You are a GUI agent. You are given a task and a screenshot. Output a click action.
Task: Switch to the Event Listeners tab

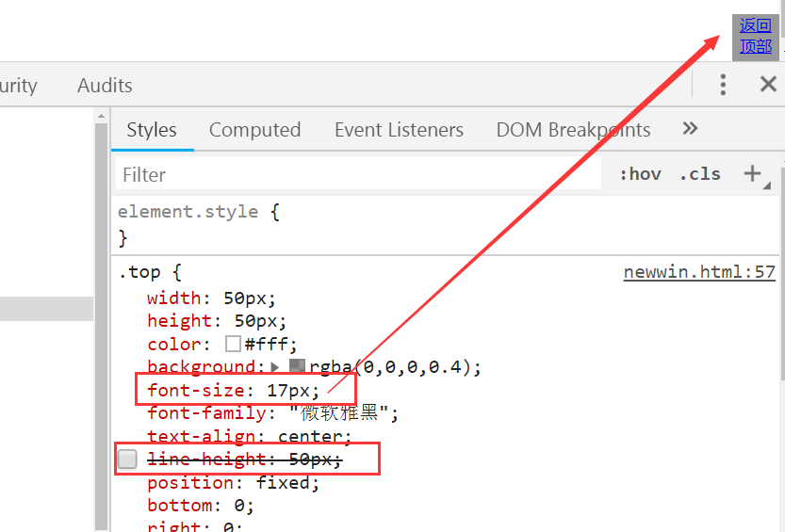399,130
